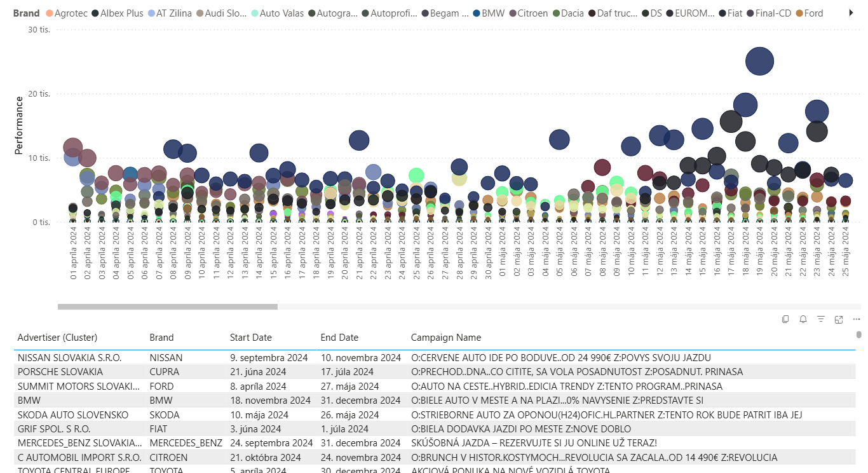The height and width of the screenshot is (473, 868).
Task: Select start date 9. septembra 2024
Action: [269, 357]
